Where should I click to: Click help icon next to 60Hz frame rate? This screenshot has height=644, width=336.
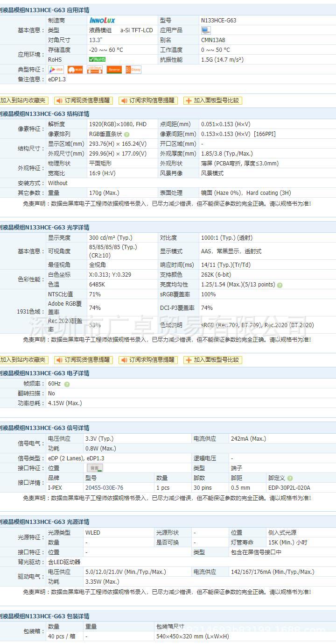67,384
